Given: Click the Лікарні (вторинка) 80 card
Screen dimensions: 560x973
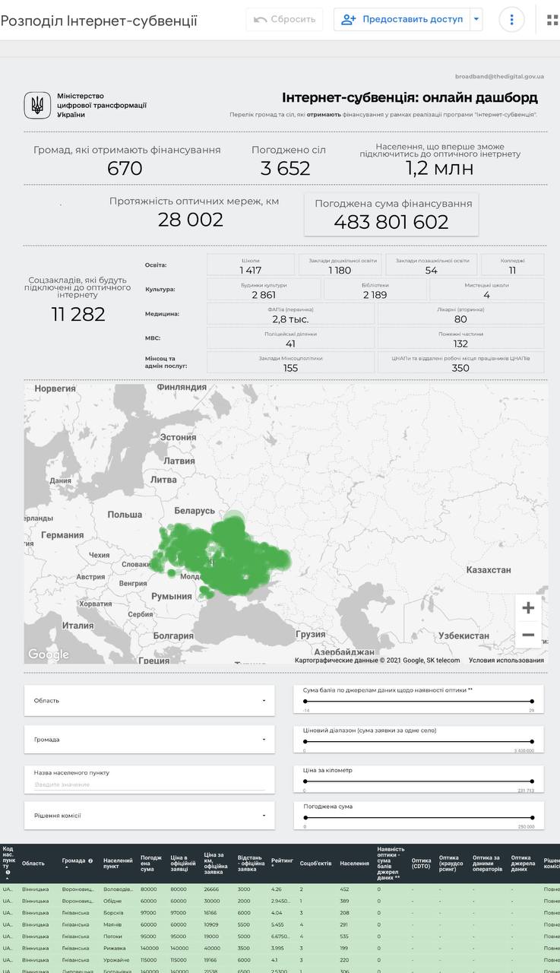Looking at the screenshot, I should point(460,314).
